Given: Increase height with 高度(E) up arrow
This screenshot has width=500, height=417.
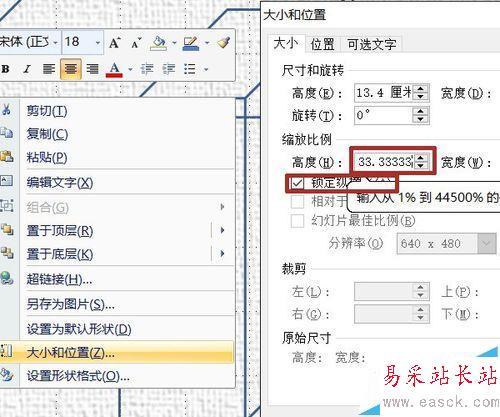Looking at the screenshot, I should [x=421, y=89].
